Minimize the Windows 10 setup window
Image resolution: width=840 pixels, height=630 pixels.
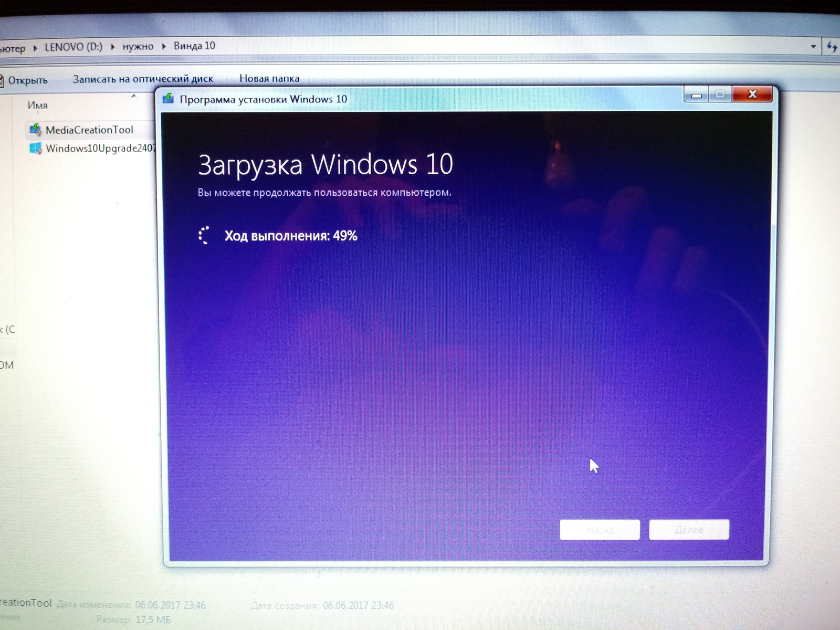tap(696, 95)
